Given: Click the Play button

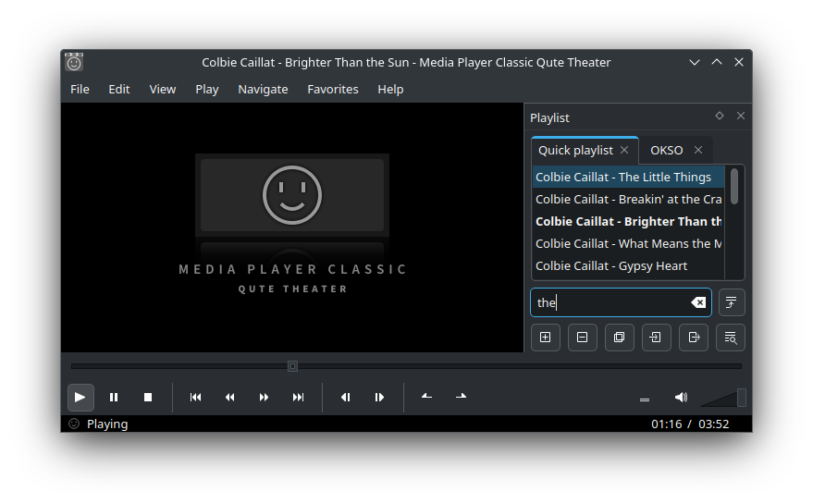Looking at the screenshot, I should pos(80,397).
